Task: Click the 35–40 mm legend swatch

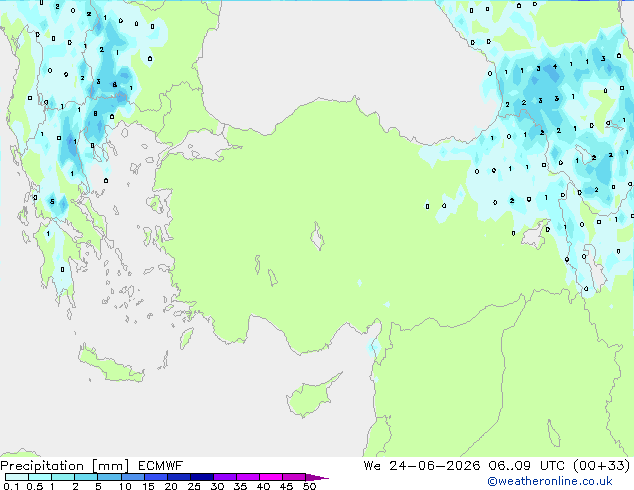Action: [247, 477]
